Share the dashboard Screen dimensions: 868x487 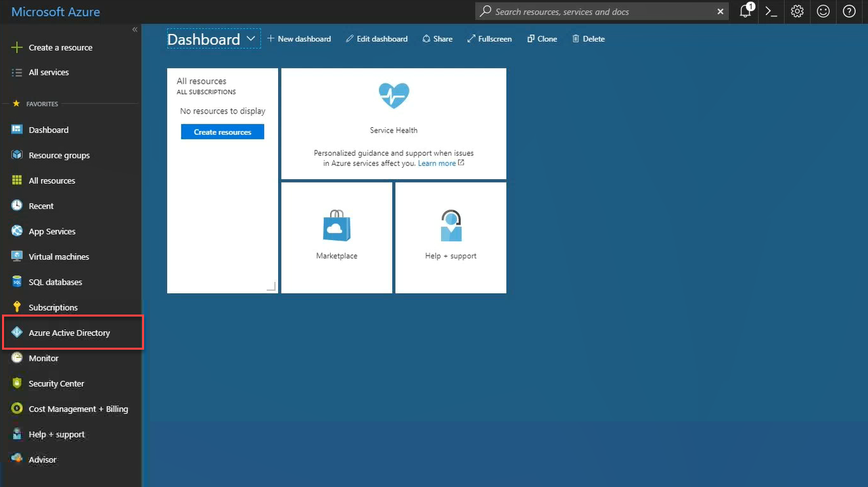click(x=438, y=39)
